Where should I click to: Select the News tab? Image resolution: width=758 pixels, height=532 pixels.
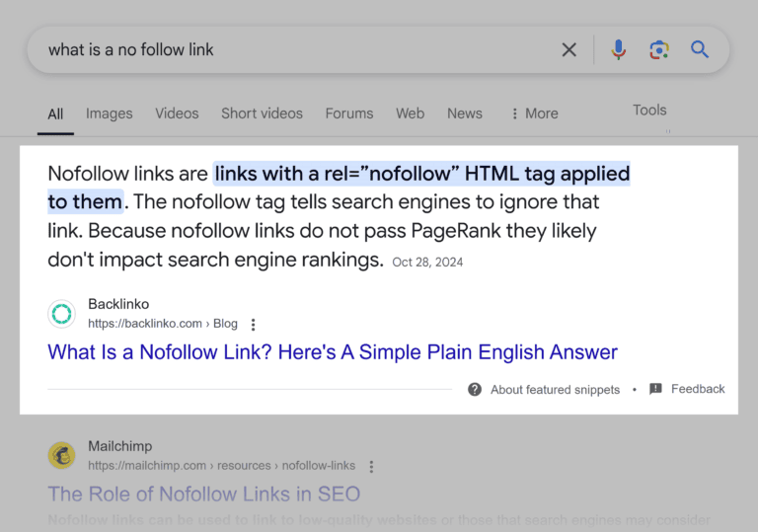point(465,114)
